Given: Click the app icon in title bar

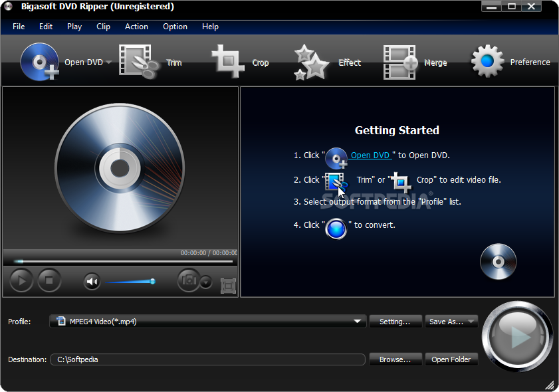Looking at the screenshot, I should tap(8, 7).
